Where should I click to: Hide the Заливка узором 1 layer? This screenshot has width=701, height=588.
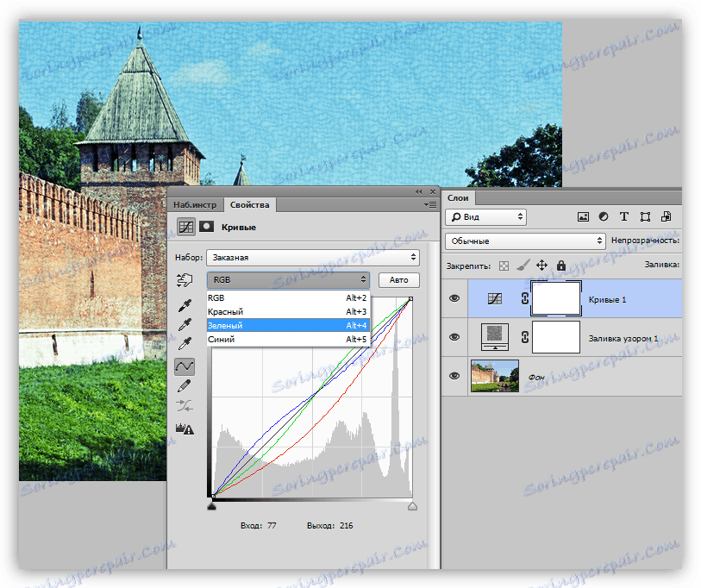454,337
